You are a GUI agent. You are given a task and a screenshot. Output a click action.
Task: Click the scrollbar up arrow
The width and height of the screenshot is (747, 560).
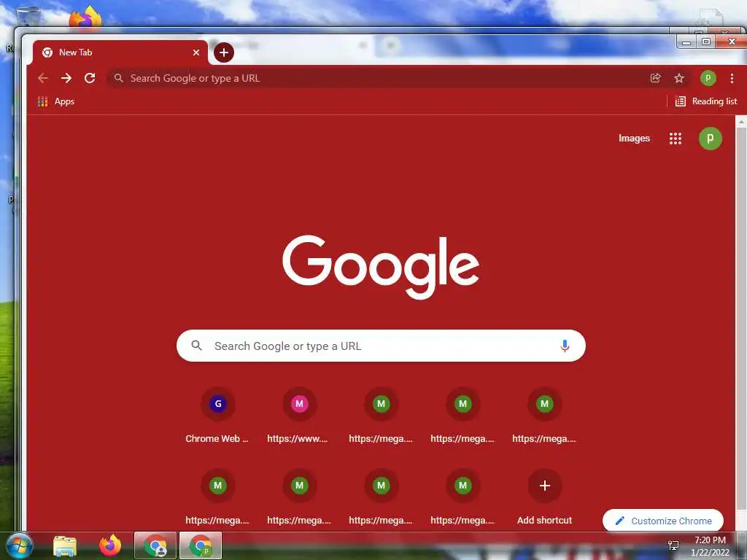point(741,122)
